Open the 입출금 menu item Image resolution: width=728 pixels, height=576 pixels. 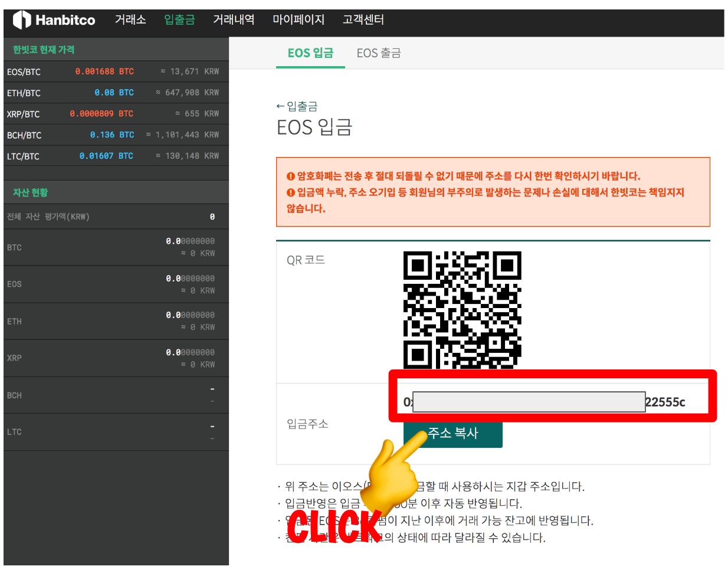coord(179,19)
